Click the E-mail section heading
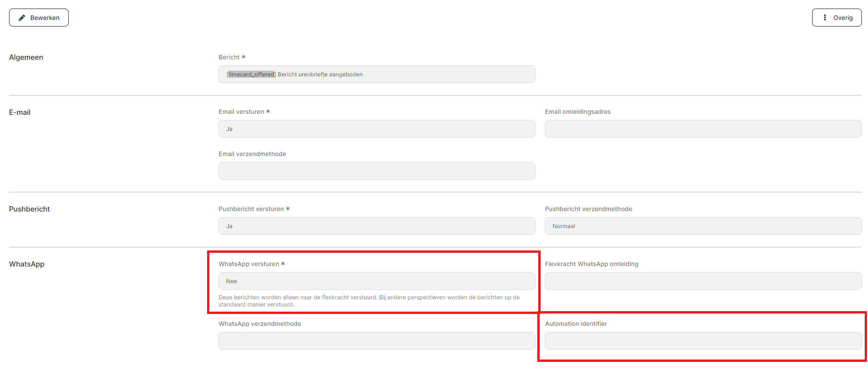 click(20, 112)
